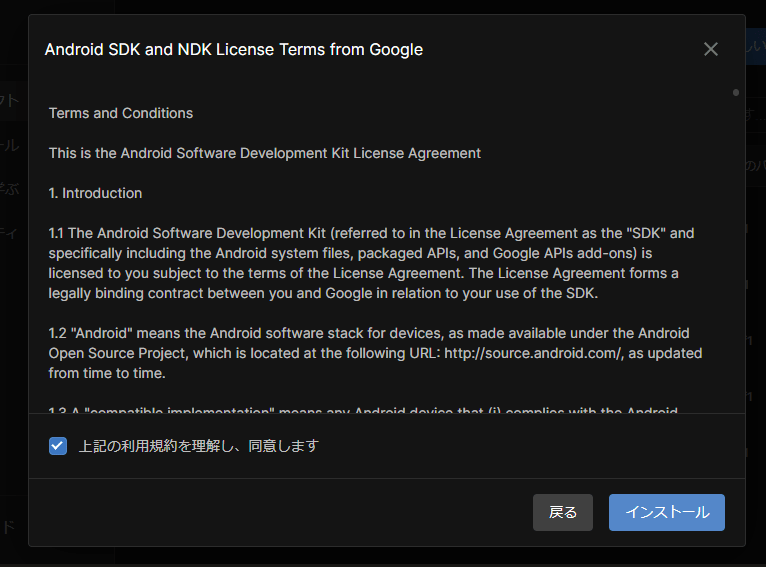This screenshot has height=567, width=766.
Task: Select the highlighted sidebar item ending in ト
Action: pyautogui.click(x=12, y=100)
